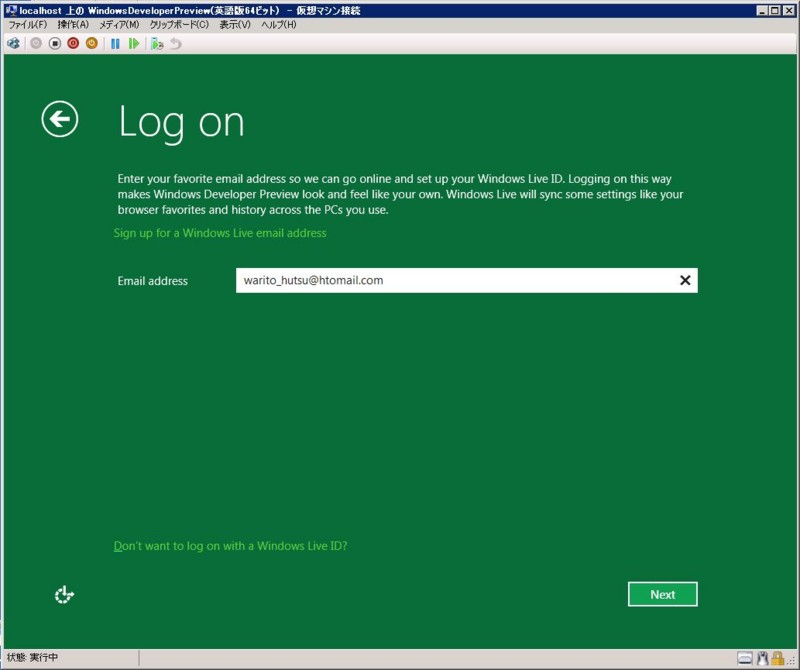Open the ファイル(F) menu
The height and width of the screenshot is (670, 800).
pyautogui.click(x=28, y=24)
